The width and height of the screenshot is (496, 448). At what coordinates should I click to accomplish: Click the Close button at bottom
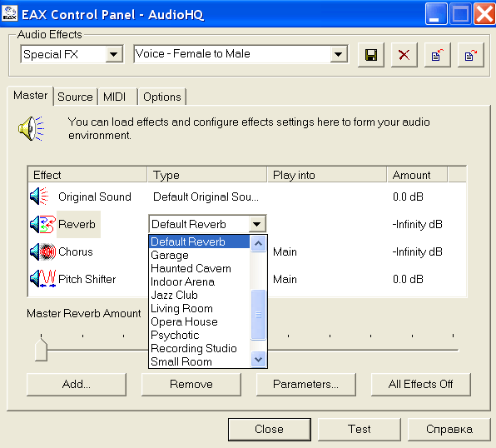point(269,430)
